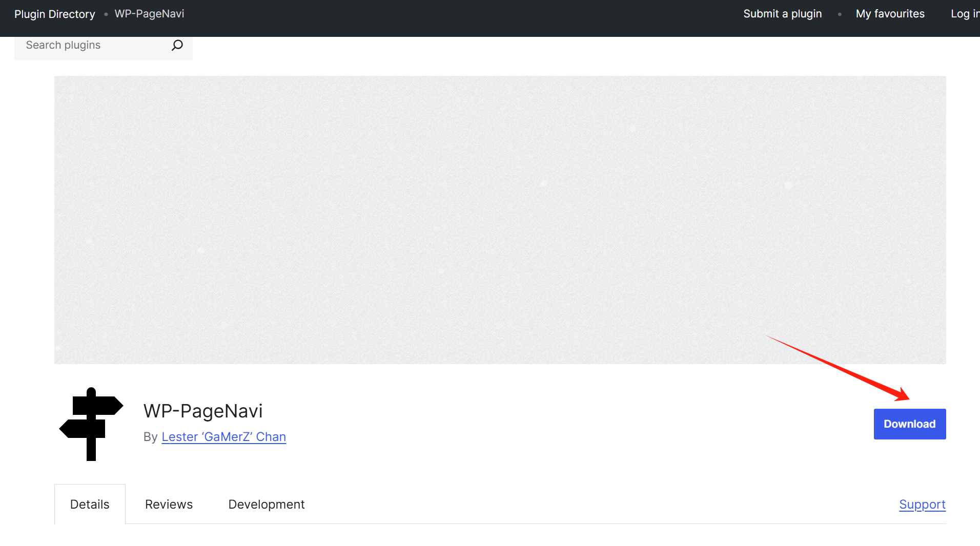The width and height of the screenshot is (980, 546).
Task: Open the Plugin Directory link
Action: [x=55, y=14]
